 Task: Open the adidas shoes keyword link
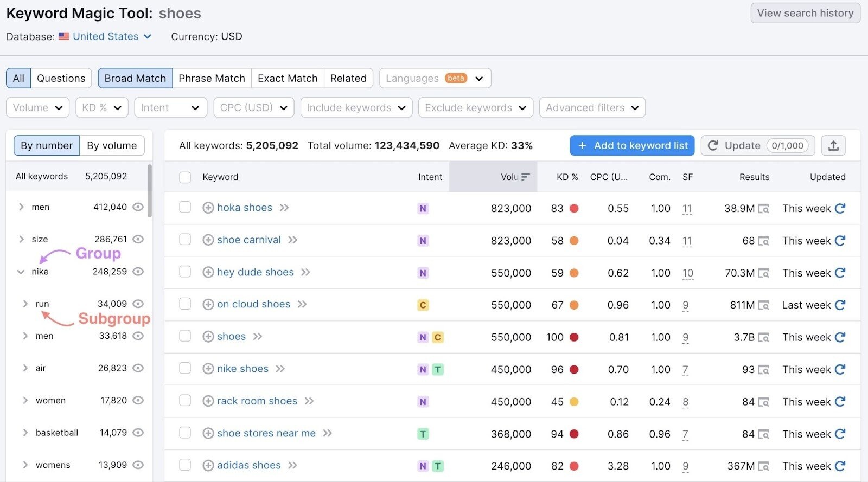[249, 465]
